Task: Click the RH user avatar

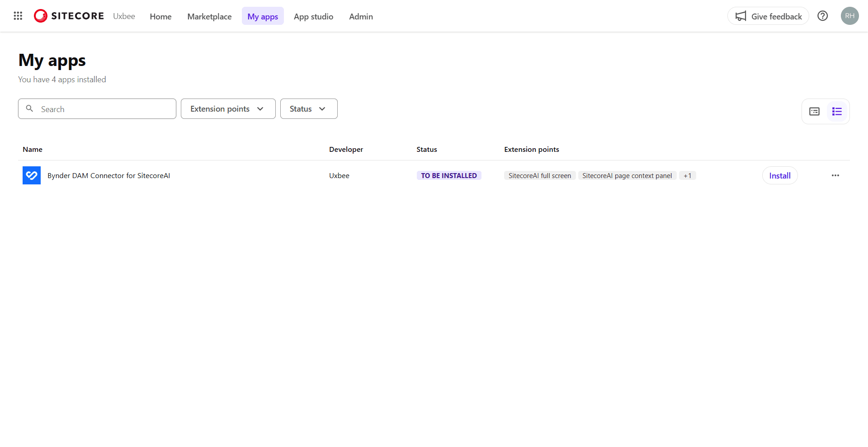Action: click(849, 16)
